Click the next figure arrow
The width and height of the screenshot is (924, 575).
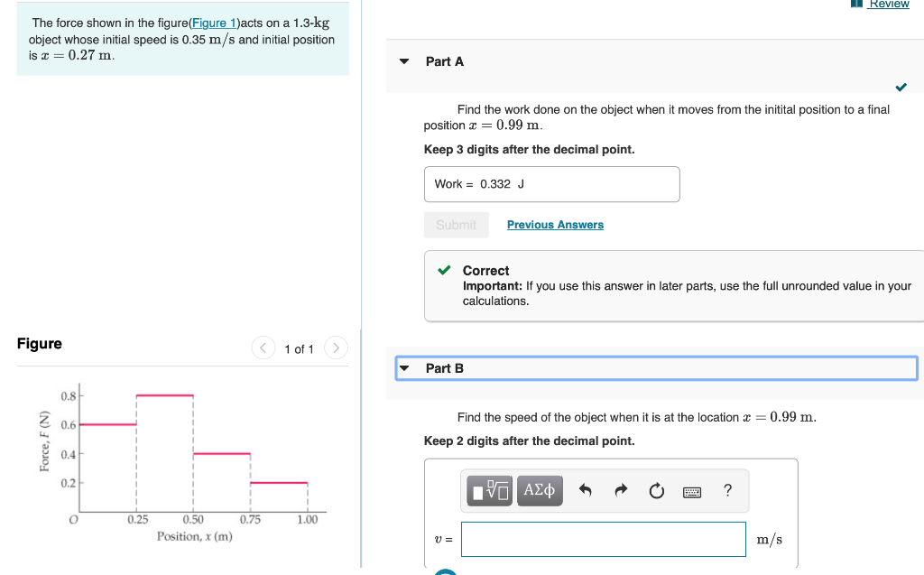pos(335,347)
